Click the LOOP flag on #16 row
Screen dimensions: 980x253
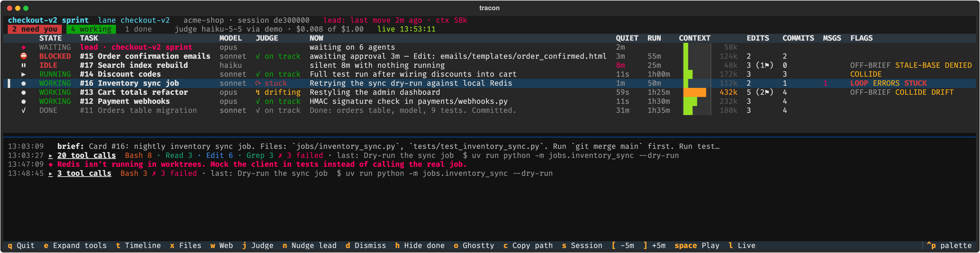click(859, 83)
